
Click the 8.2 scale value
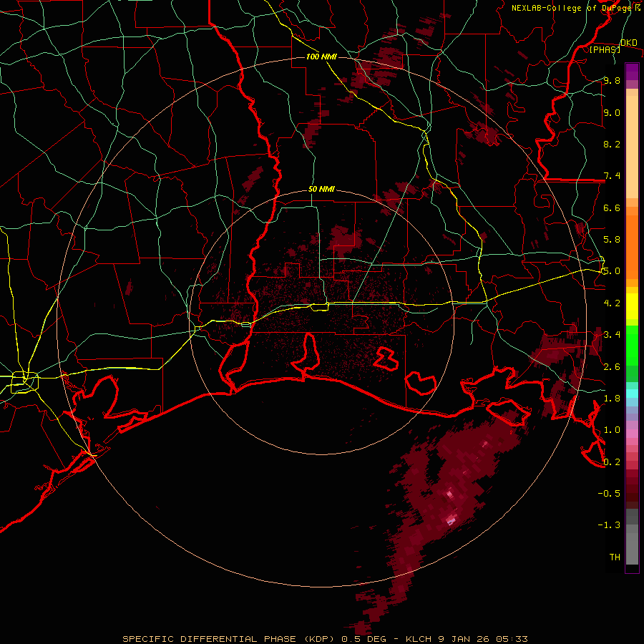612,144
